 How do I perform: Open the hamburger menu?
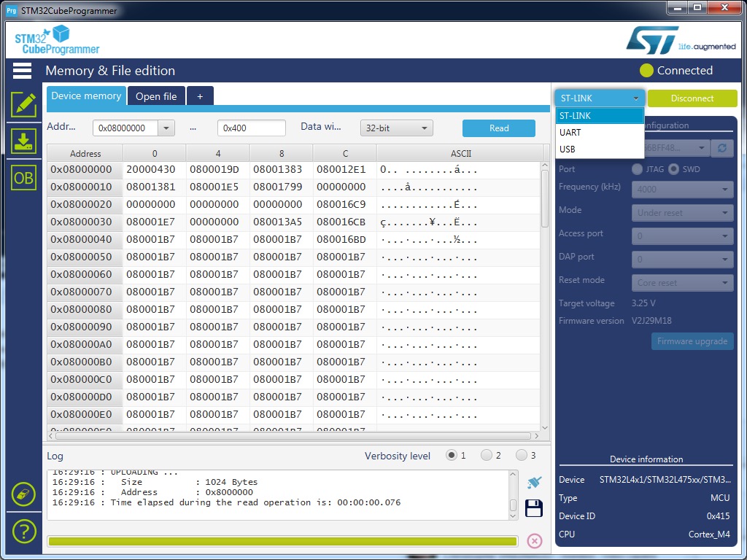22,71
